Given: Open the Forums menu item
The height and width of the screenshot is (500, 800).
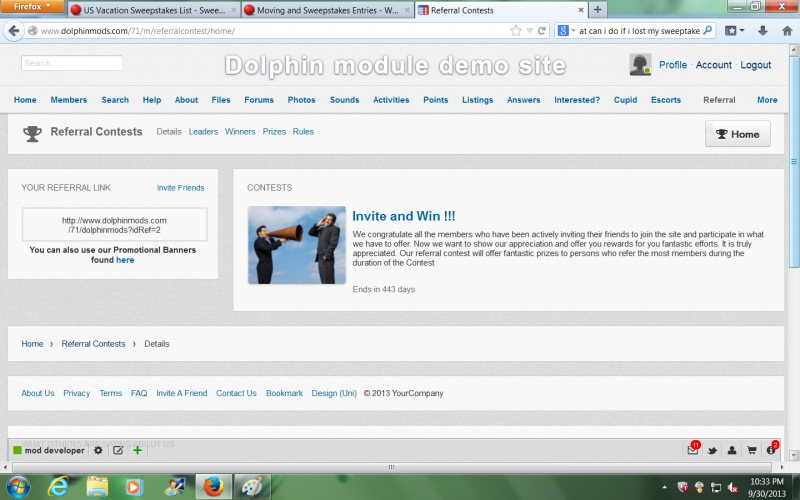Looking at the screenshot, I should 259,100.
